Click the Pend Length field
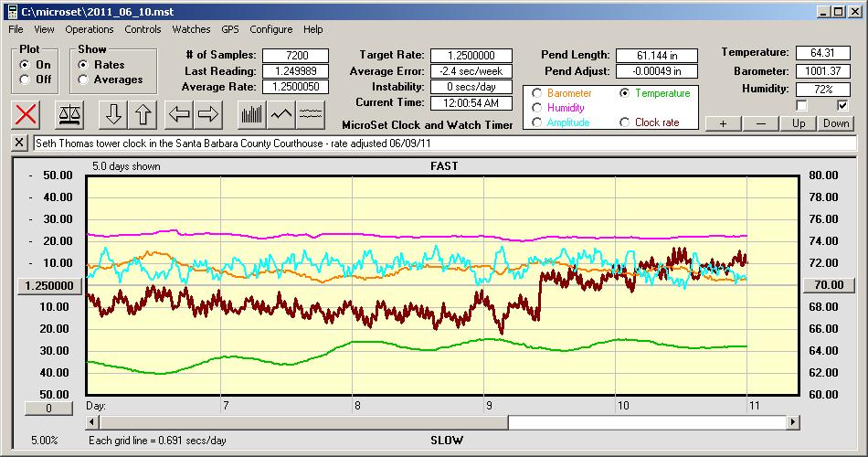Viewport: 868px width, 457px height. click(x=657, y=56)
